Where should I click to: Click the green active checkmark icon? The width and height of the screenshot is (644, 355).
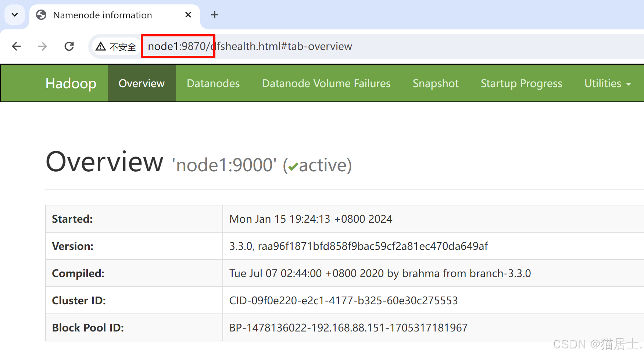point(293,167)
